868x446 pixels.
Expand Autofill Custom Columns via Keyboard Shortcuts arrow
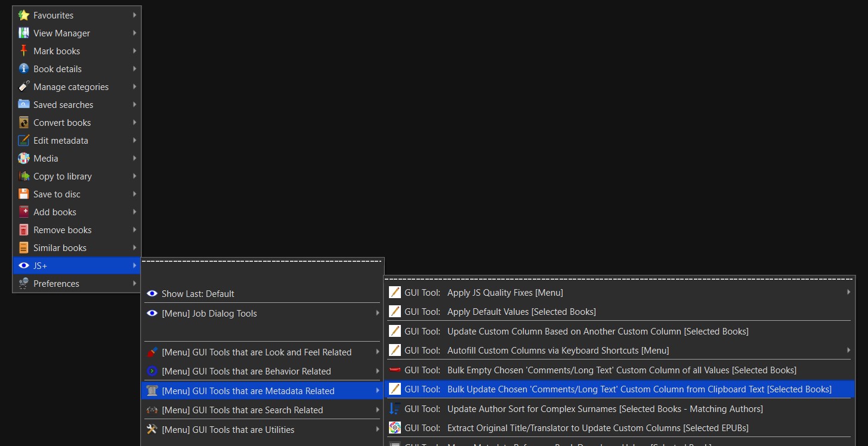pyautogui.click(x=848, y=351)
